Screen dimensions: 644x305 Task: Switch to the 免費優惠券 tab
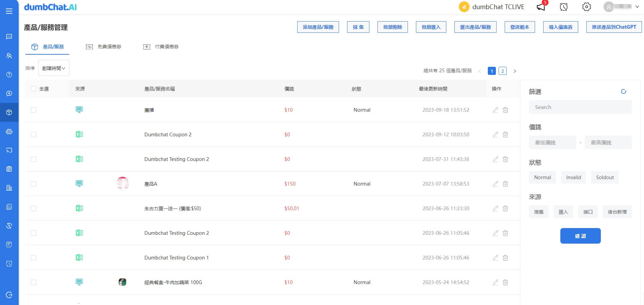[x=104, y=47]
